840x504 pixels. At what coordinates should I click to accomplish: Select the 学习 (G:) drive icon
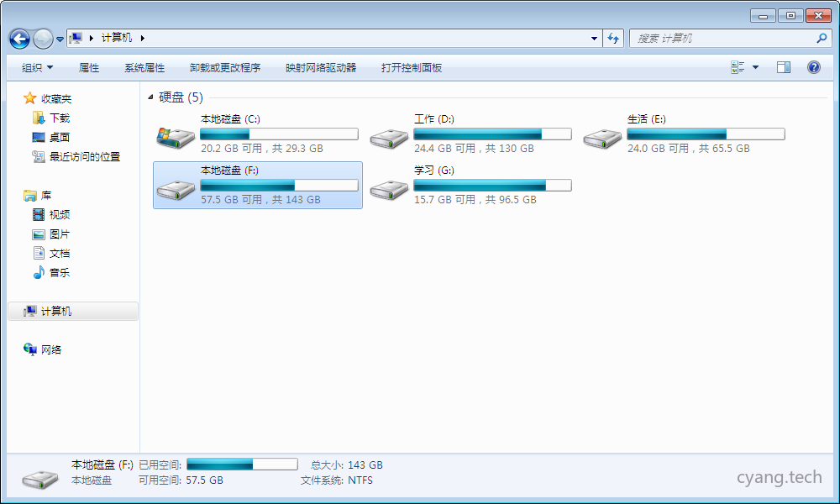tap(389, 187)
